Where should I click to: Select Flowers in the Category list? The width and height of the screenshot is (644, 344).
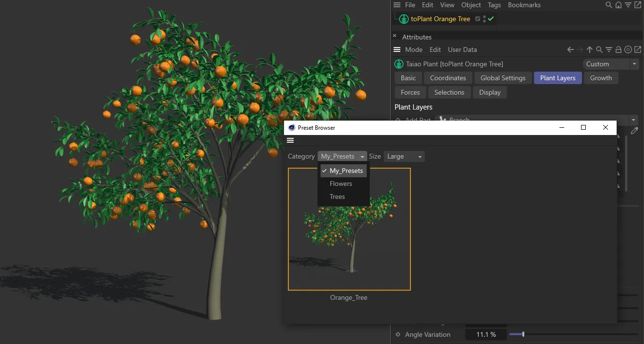click(x=341, y=184)
